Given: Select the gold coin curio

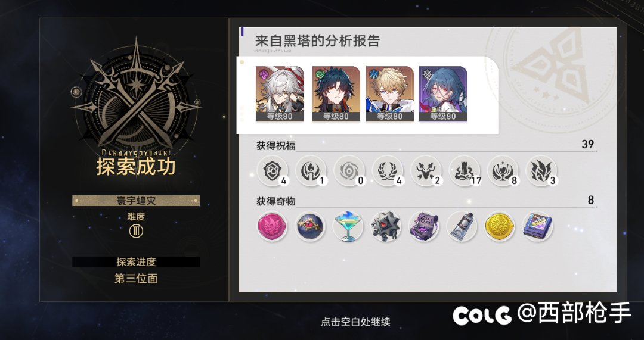Looking at the screenshot, I should click(x=500, y=226).
